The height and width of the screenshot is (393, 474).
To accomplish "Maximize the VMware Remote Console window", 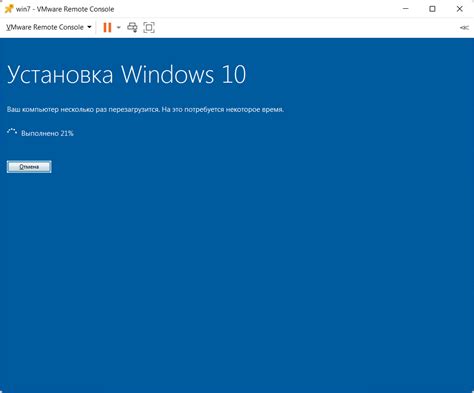I will pyautogui.click(x=432, y=9).
